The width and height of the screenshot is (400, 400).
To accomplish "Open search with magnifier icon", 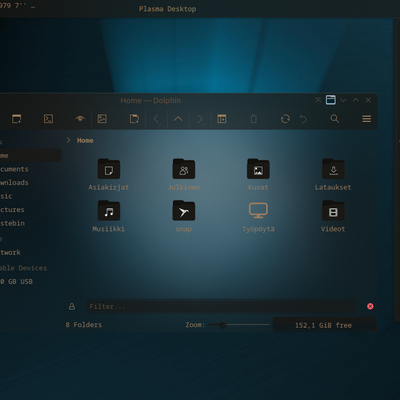I will 335,119.
